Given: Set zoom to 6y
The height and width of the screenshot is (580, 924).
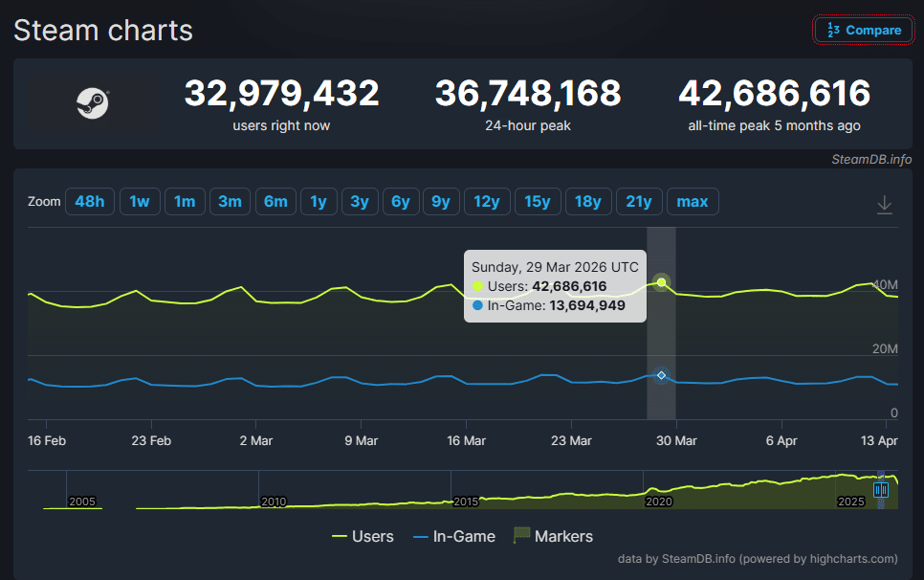Looking at the screenshot, I should [x=401, y=202].
